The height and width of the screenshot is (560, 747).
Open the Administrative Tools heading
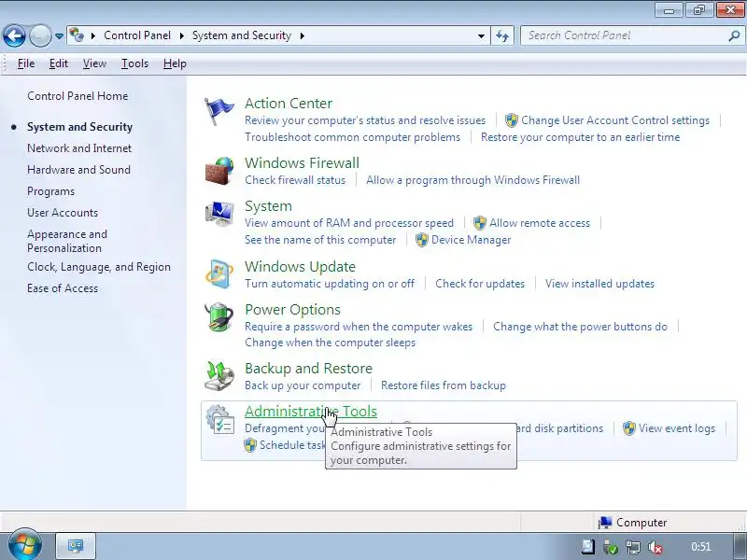311,412
